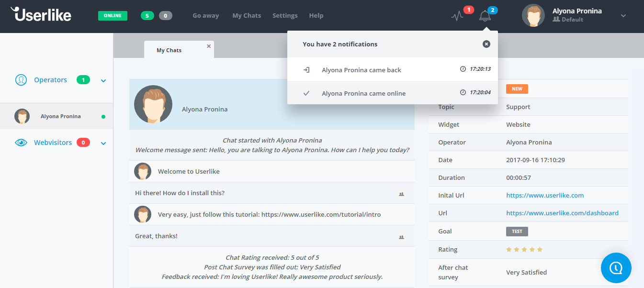Dismiss the notifications popup with X
Screen dimensions: 644x288
pyautogui.click(x=486, y=44)
